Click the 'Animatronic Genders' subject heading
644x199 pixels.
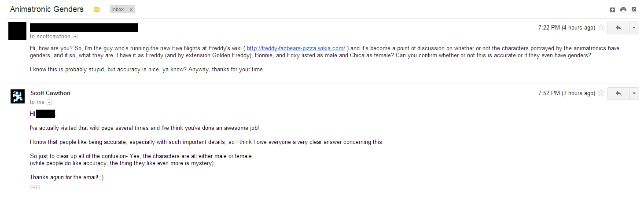(47, 9)
